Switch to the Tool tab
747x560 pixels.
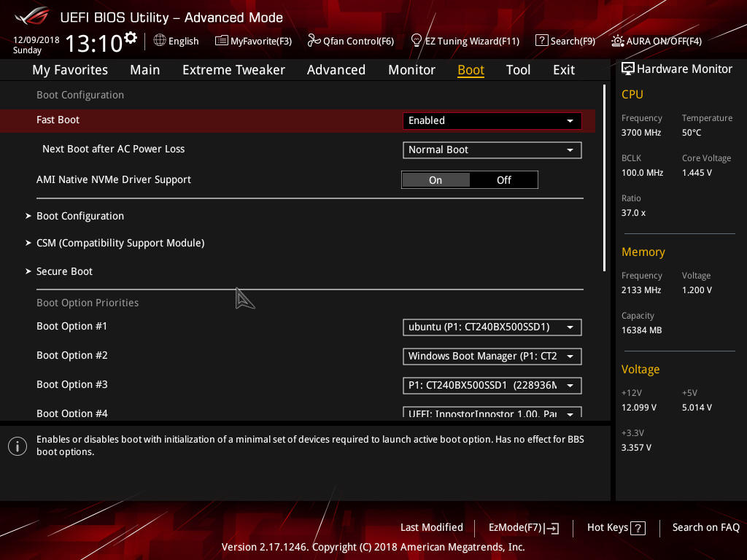[518, 70]
